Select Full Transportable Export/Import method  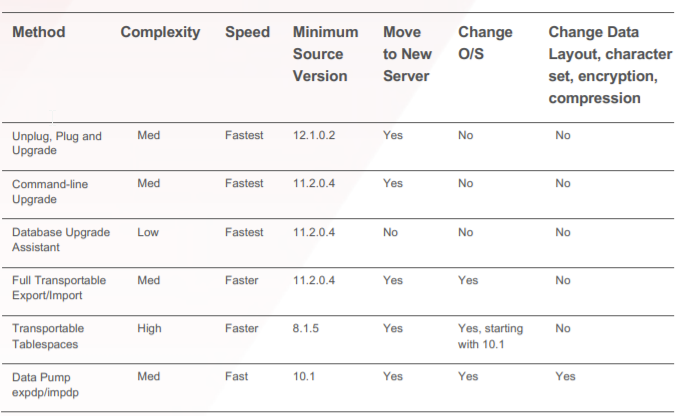point(59,287)
